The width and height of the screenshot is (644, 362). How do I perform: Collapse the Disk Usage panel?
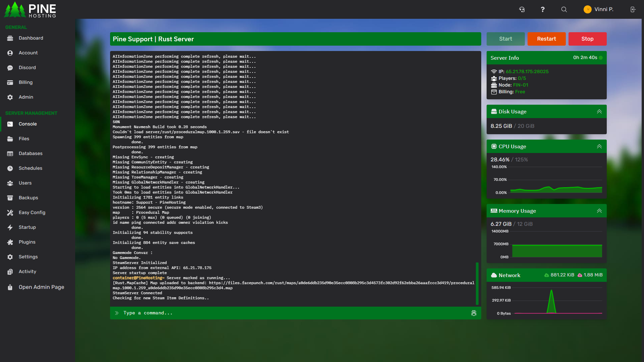click(x=599, y=111)
